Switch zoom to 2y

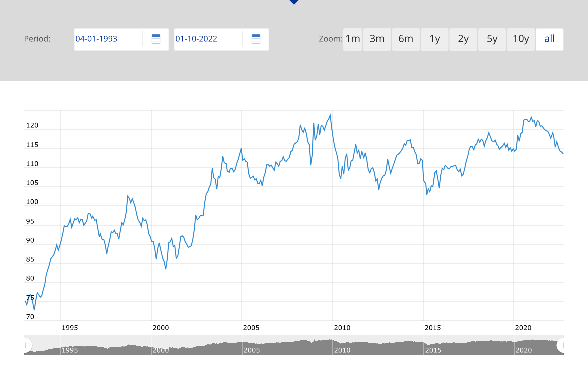(463, 39)
